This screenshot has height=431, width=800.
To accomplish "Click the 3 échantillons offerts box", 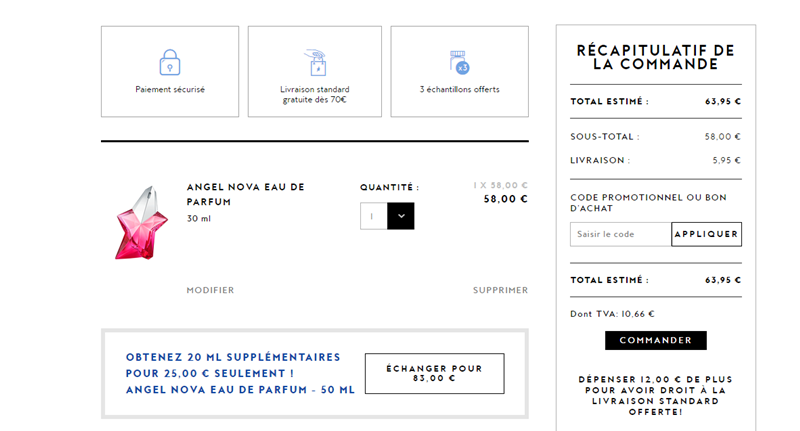I will pyautogui.click(x=460, y=71).
